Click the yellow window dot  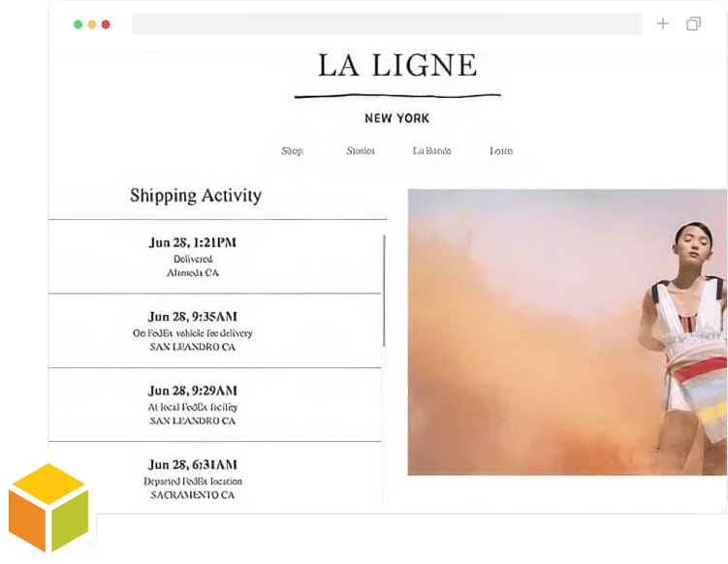click(92, 24)
